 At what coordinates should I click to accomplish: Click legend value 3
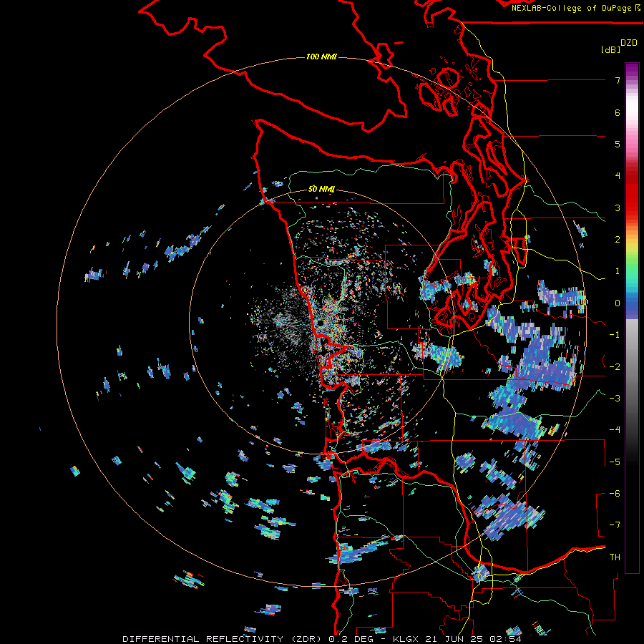click(x=618, y=208)
